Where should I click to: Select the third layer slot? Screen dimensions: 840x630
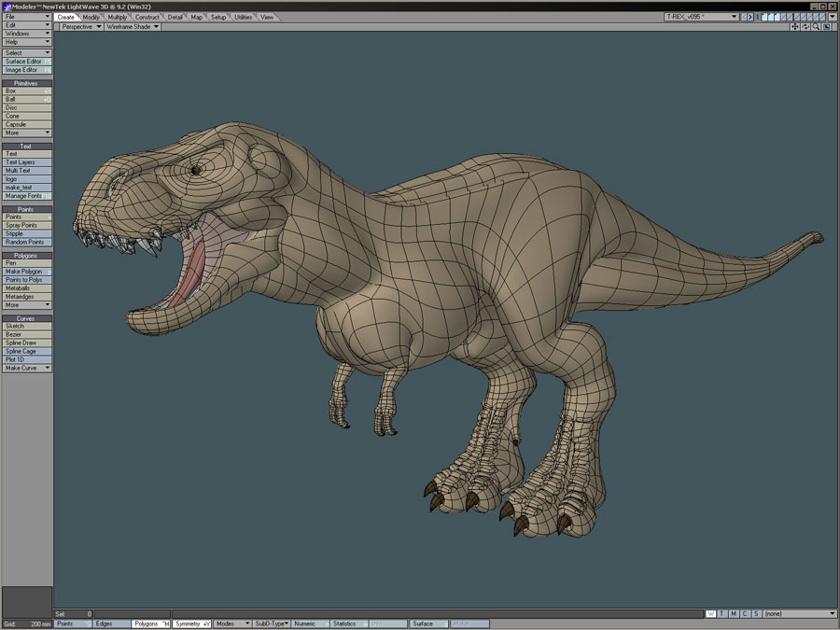point(777,17)
